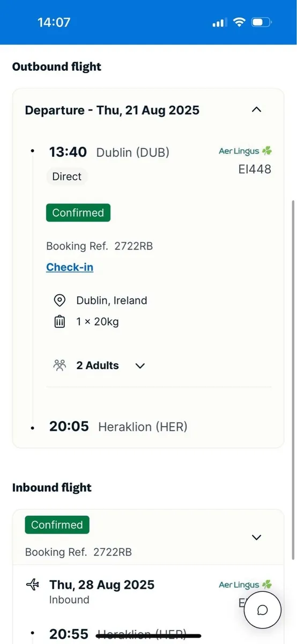Tap the battery icon in the status bar
297x644 pixels.
coord(262,23)
